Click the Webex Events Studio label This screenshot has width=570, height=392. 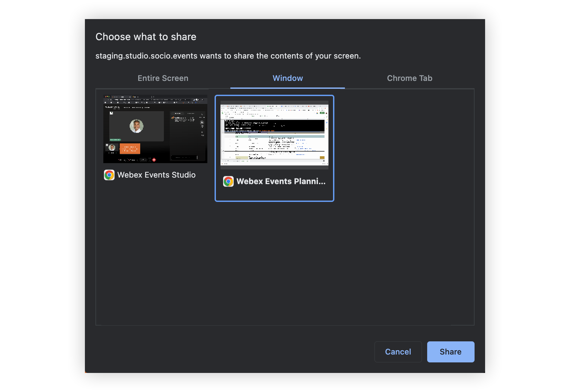156,175
